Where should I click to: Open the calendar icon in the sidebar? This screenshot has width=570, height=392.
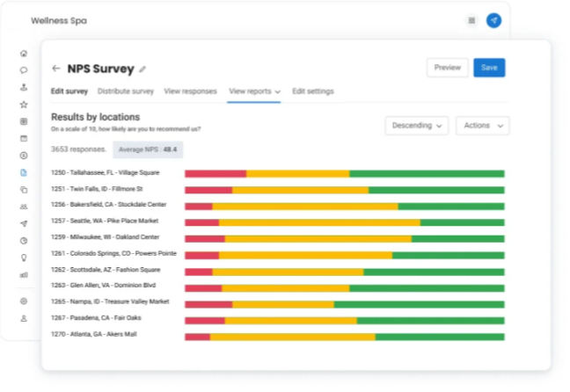coord(24,139)
